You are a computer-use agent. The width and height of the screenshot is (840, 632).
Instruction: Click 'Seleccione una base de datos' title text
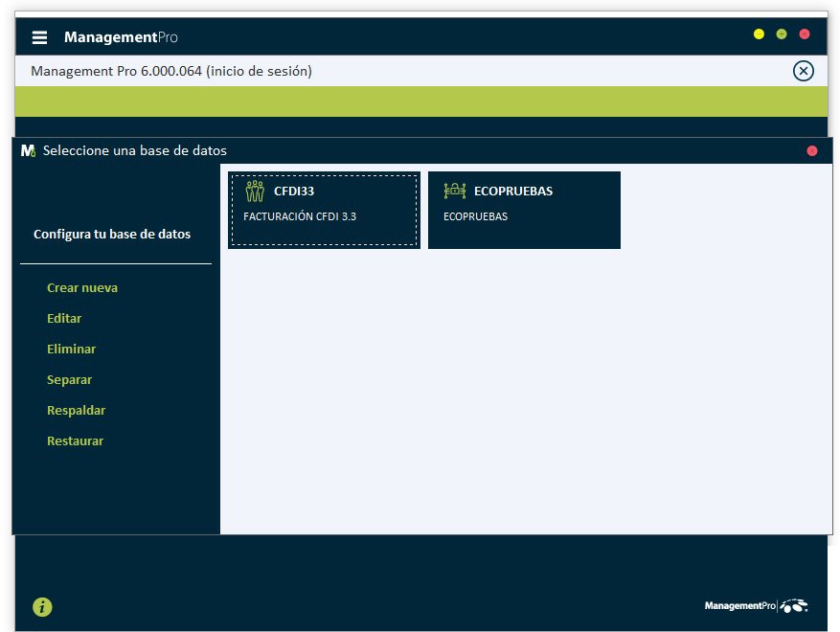(x=135, y=150)
